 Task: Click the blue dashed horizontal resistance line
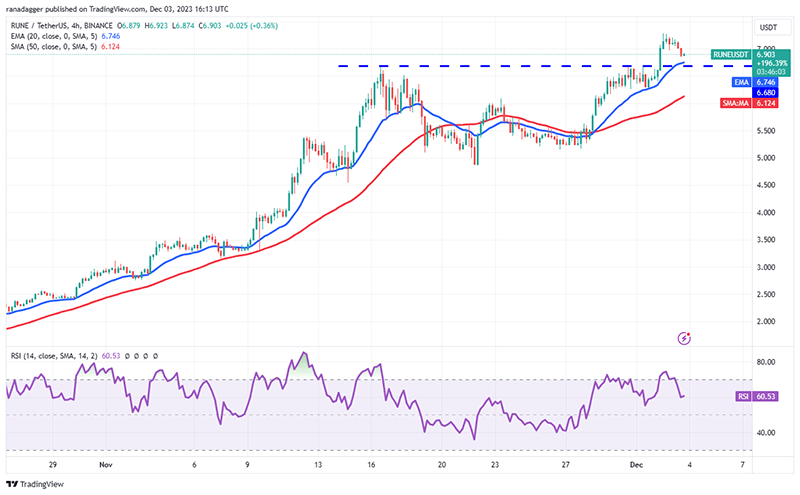tap(544, 66)
